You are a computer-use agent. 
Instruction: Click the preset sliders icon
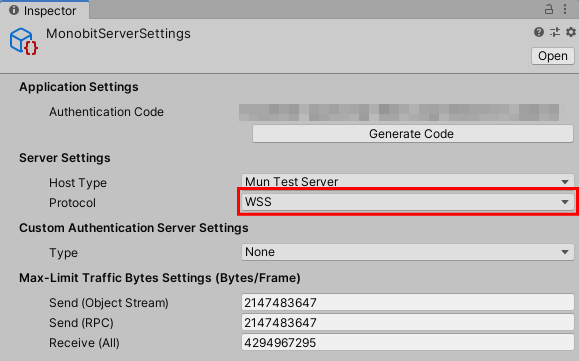(555, 32)
